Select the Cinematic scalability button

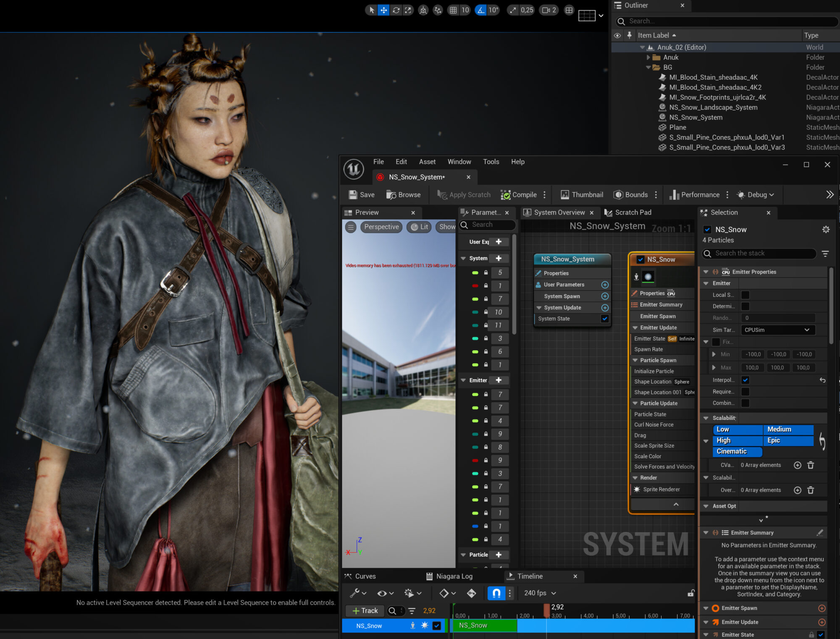click(737, 451)
